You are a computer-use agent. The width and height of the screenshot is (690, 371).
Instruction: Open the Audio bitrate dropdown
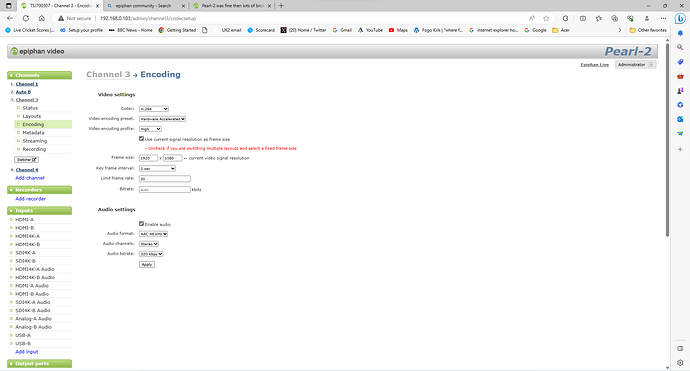pos(151,254)
